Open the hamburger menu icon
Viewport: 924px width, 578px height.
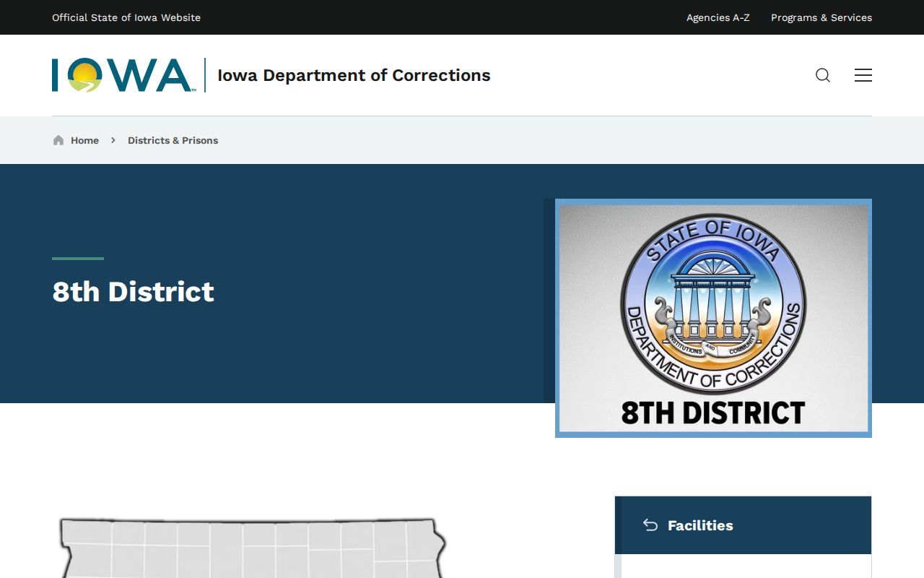point(863,75)
